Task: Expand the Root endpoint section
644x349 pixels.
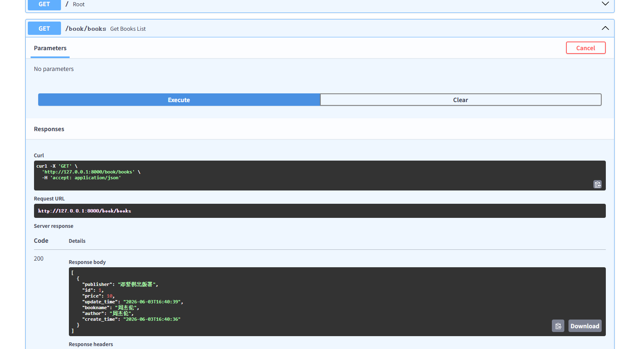Action: click(605, 4)
